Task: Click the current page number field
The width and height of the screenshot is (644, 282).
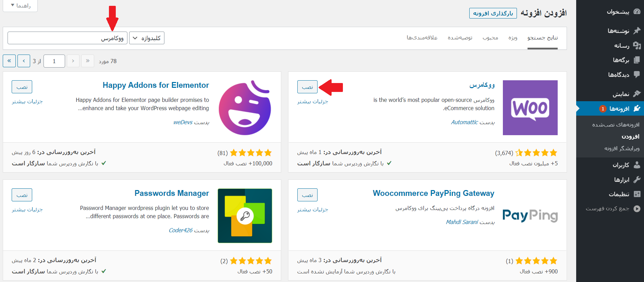Action: point(54,61)
